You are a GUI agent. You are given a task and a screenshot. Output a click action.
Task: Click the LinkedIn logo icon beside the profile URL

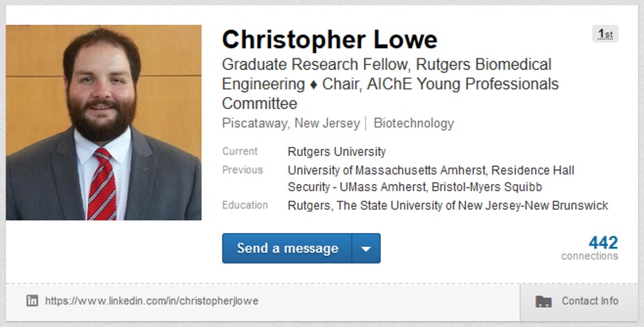click(32, 301)
